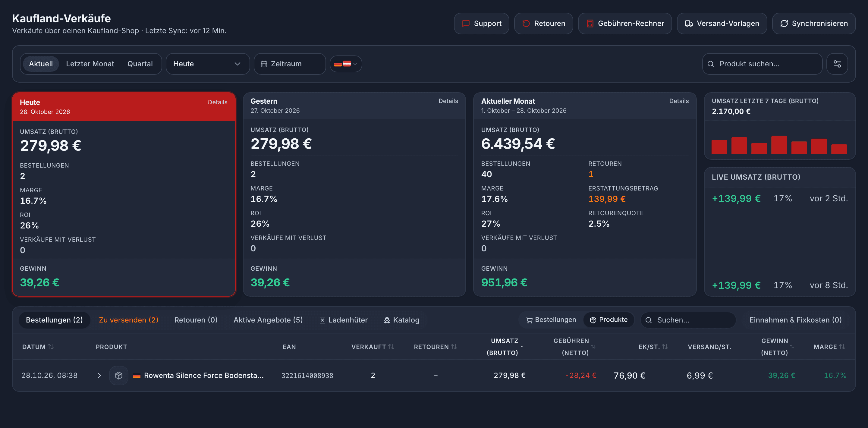Click the Rowenta product box icon
Image resolution: width=868 pixels, height=428 pixels.
point(119,376)
